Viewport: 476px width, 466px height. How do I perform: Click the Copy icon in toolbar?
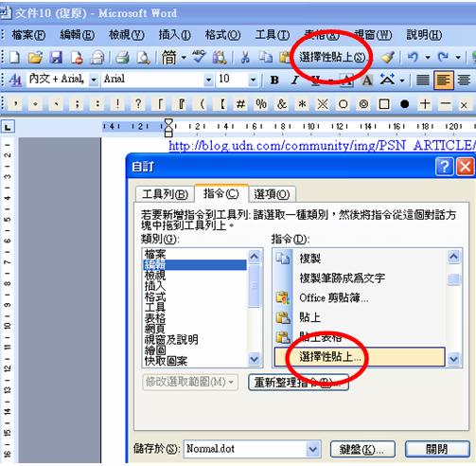coord(266,57)
